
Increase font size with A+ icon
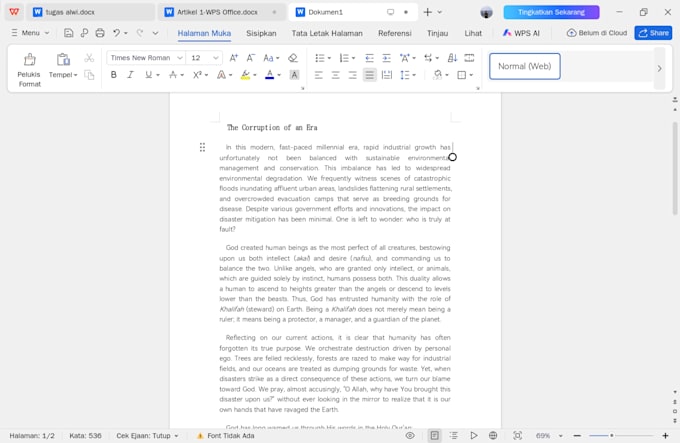pyautogui.click(x=233, y=58)
